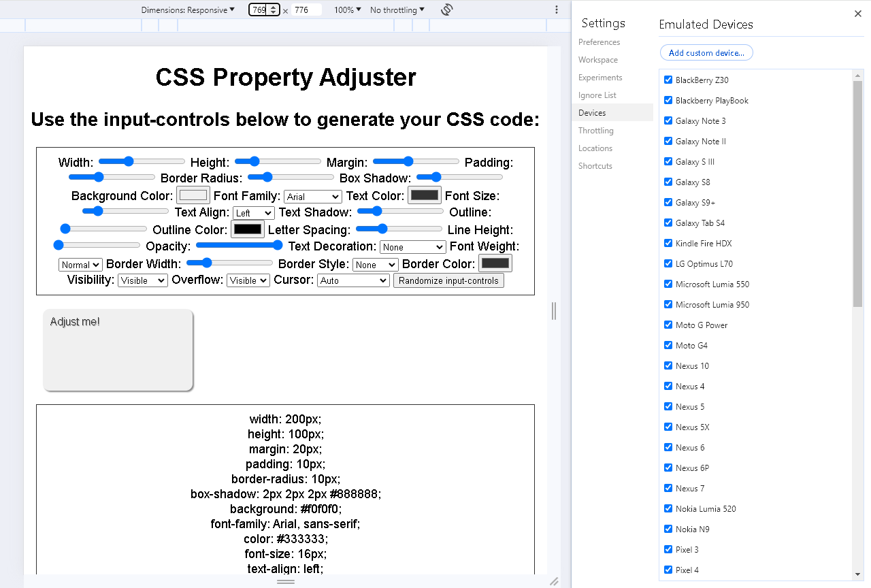Open the Font Family dropdown

click(x=312, y=196)
